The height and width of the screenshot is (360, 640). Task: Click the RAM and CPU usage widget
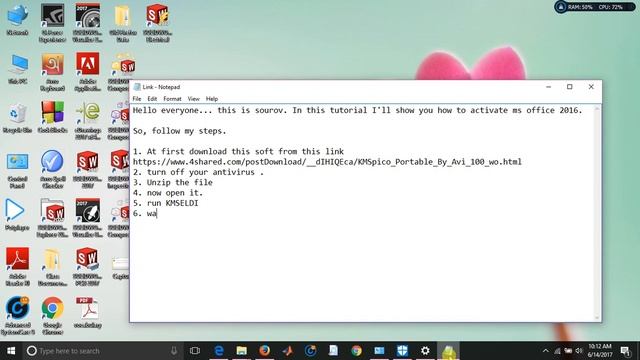click(x=594, y=7)
